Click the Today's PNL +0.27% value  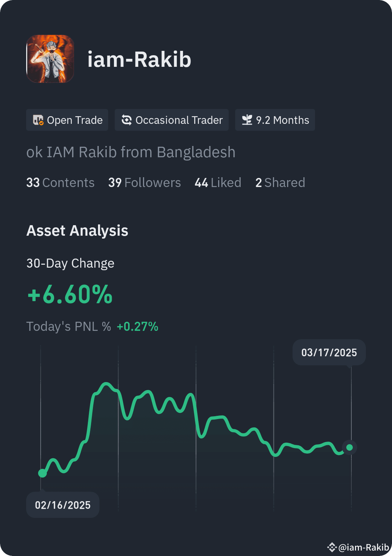[x=138, y=326]
